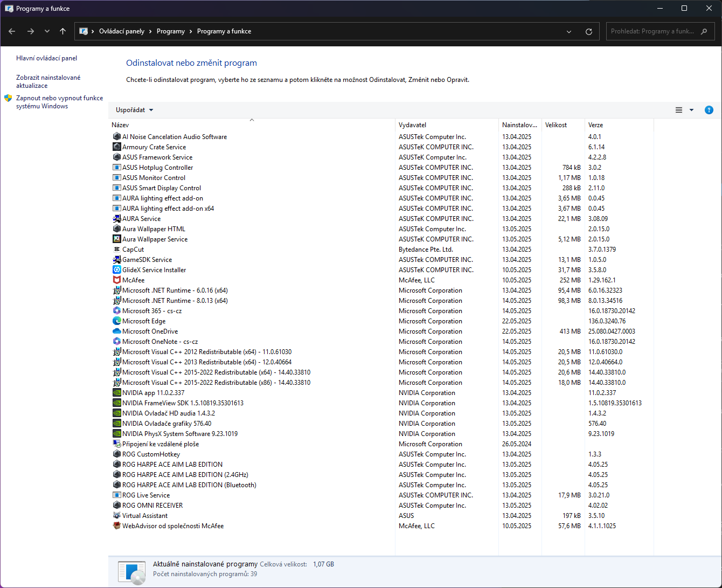This screenshot has height=588, width=722.
Task: Click the Microsoft OneDrive cloud icon
Action: click(x=117, y=331)
